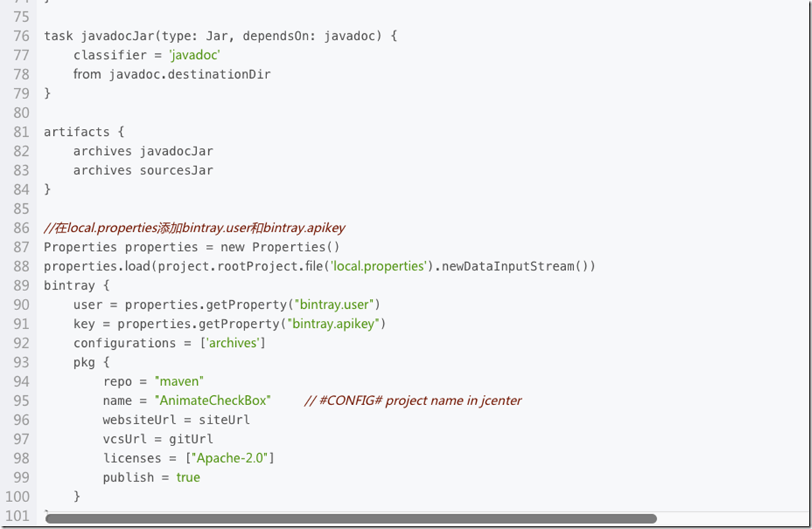This screenshot has width=812, height=529.
Task: Click 'from javadoc.destinationDir' text
Action: tap(172, 74)
